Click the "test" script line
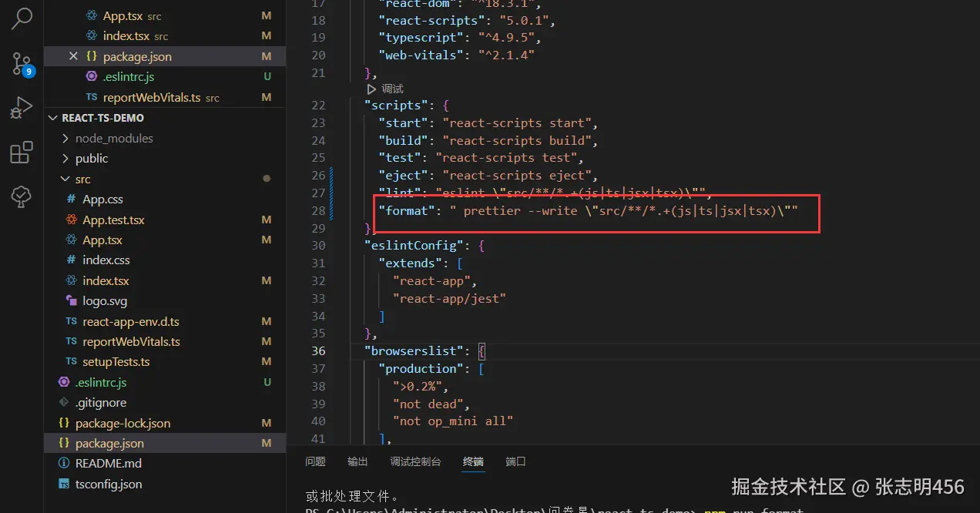Screen dimensions: 980x513 (x=481, y=158)
